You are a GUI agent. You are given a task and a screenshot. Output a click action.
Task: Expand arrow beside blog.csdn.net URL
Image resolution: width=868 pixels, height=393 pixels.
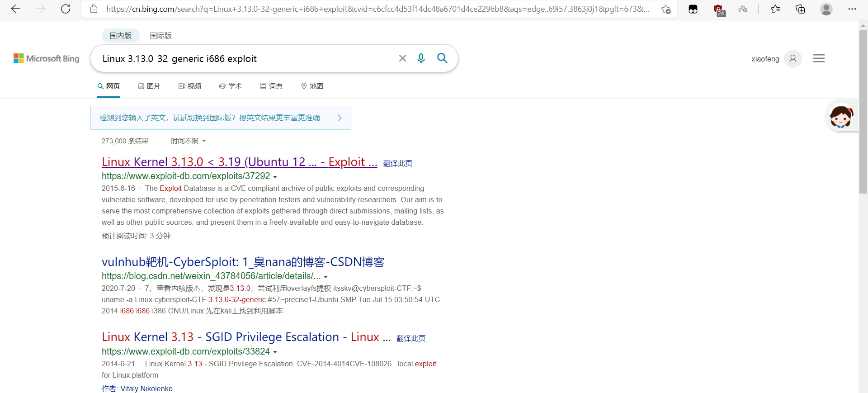325,277
